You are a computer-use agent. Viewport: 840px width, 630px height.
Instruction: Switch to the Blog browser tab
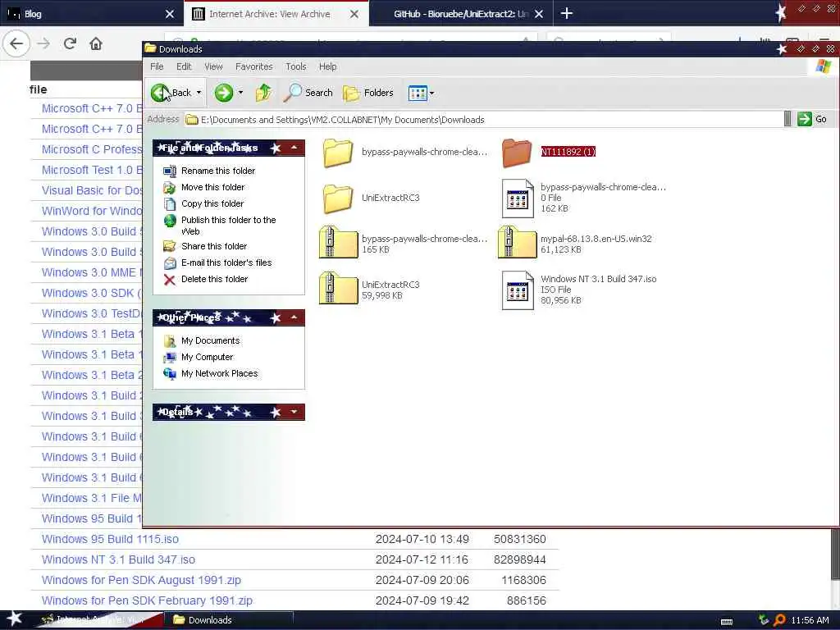[x=91, y=14]
